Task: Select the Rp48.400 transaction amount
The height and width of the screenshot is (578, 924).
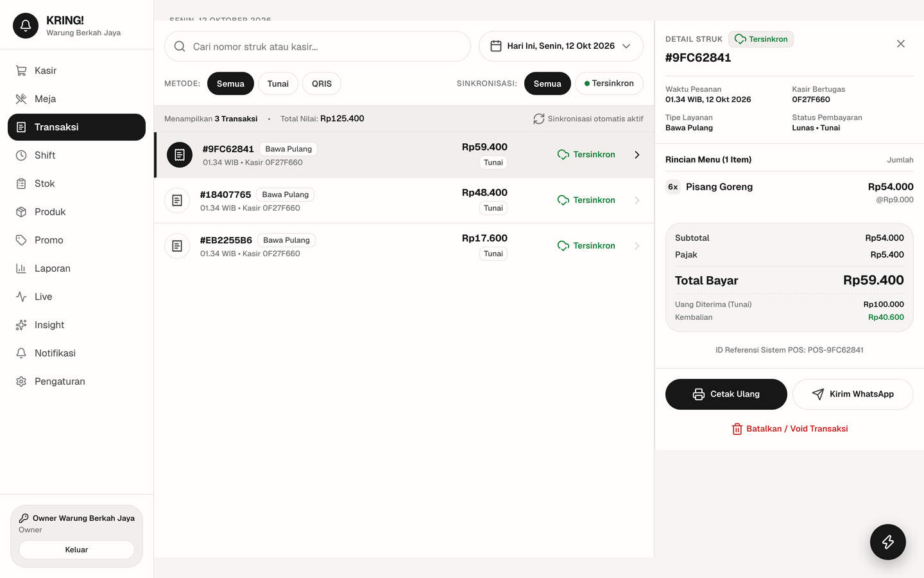Action: pyautogui.click(x=484, y=193)
